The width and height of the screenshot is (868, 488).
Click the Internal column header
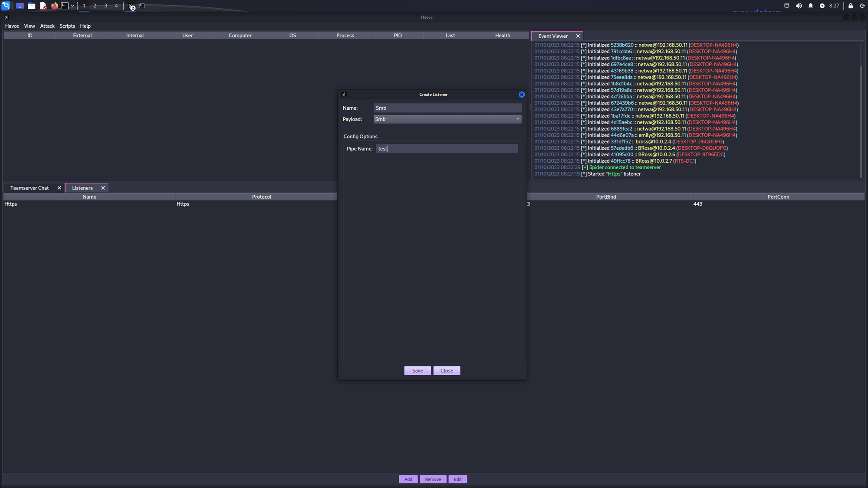[x=135, y=36]
